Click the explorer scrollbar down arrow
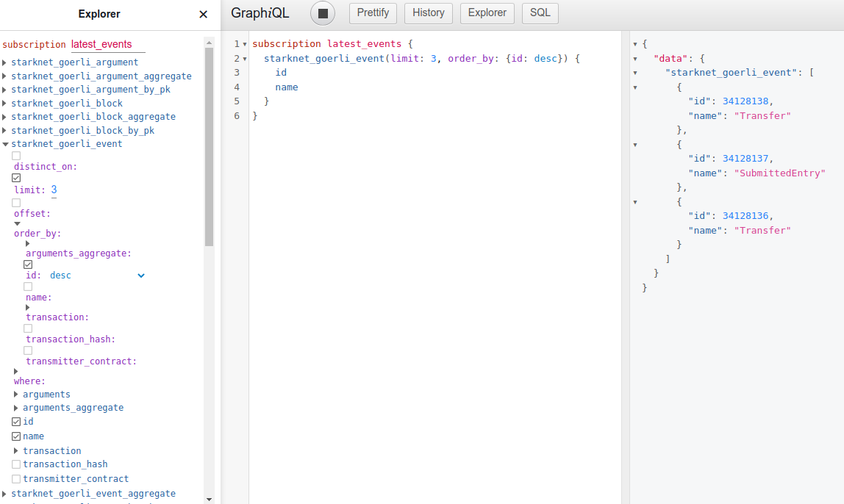Screen dimensions: 844x504 (209, 499)
